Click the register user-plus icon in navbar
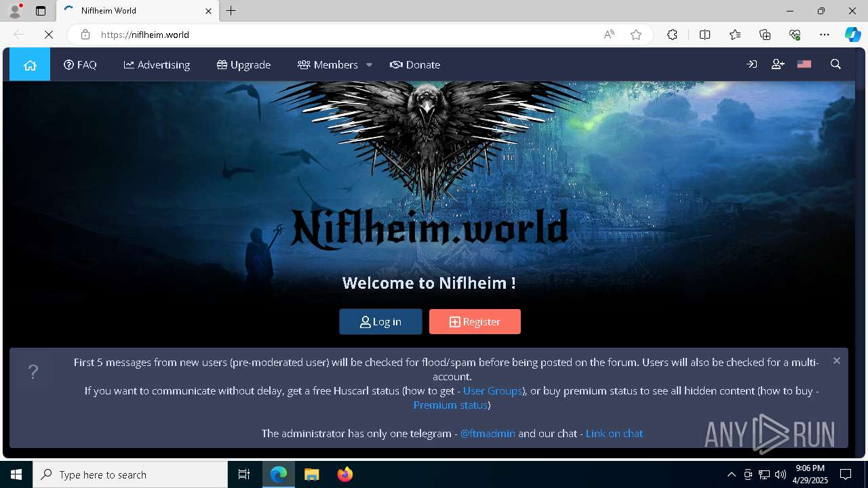The width and height of the screenshot is (868, 488). pyautogui.click(x=778, y=64)
